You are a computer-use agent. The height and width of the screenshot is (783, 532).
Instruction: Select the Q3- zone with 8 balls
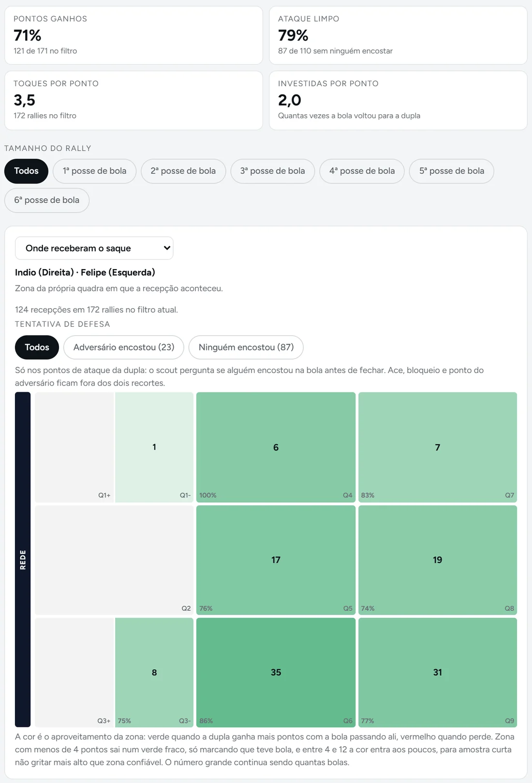[x=154, y=672]
